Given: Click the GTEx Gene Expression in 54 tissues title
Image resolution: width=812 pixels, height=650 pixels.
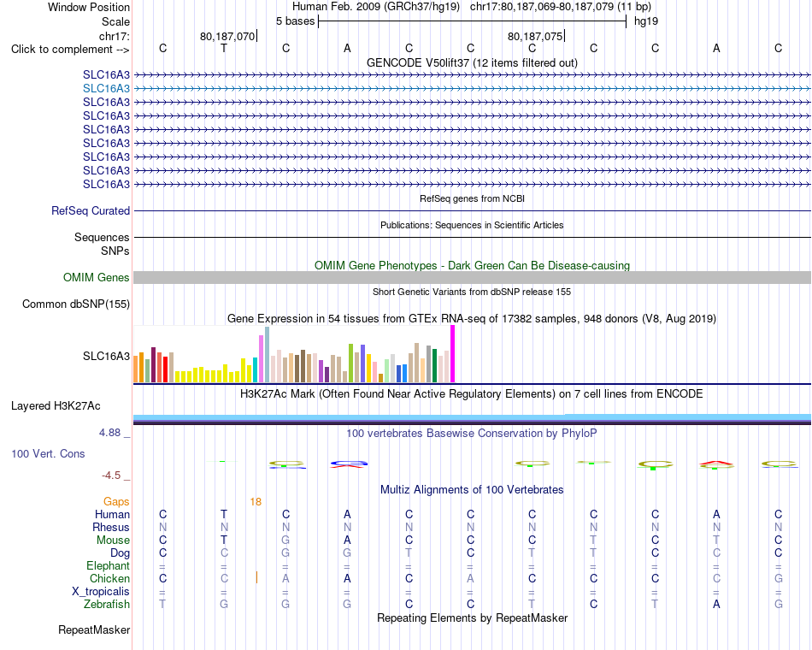Looking at the screenshot, I should click(472, 318).
